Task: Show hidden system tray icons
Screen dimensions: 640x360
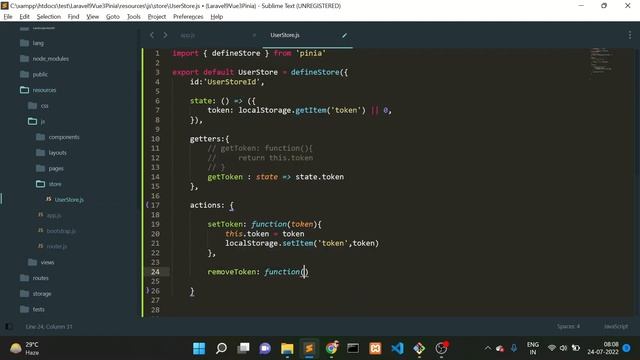Action: pyautogui.click(x=488, y=348)
